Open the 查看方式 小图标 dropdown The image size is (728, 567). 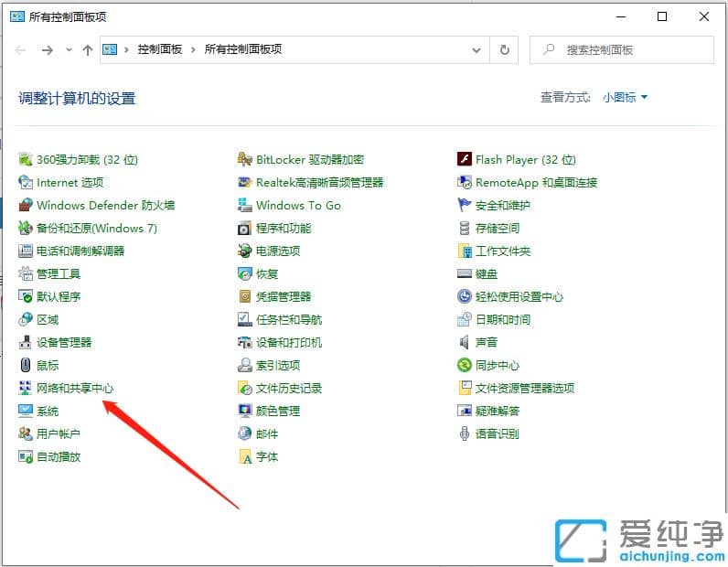[625, 98]
